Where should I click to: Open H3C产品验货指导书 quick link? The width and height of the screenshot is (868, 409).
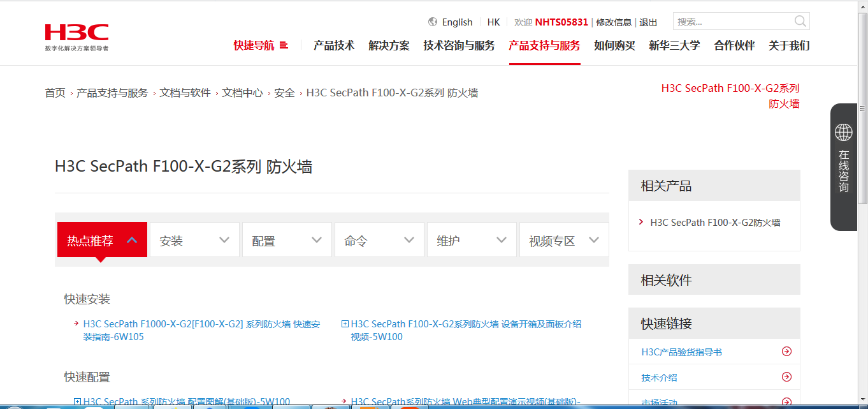tap(681, 352)
